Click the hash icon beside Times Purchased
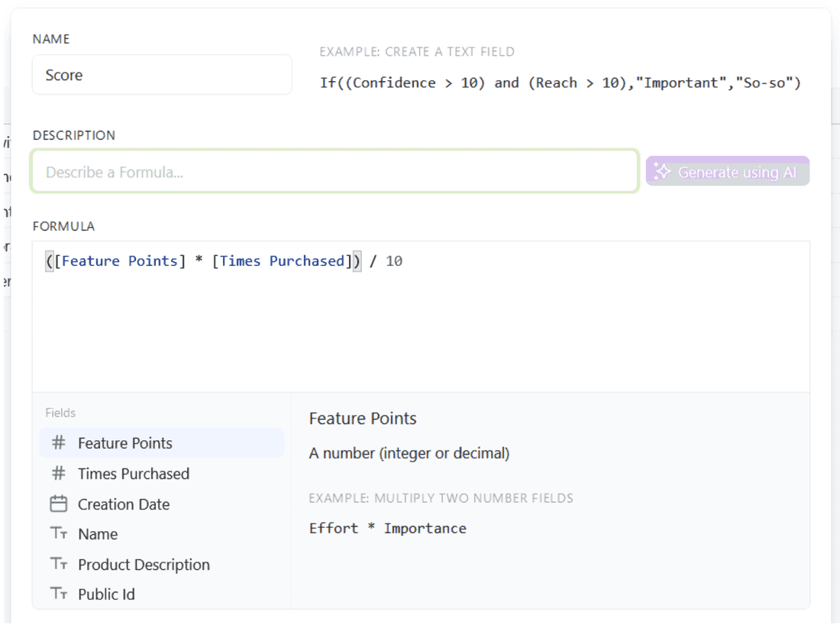840x625 pixels. pos(59,474)
